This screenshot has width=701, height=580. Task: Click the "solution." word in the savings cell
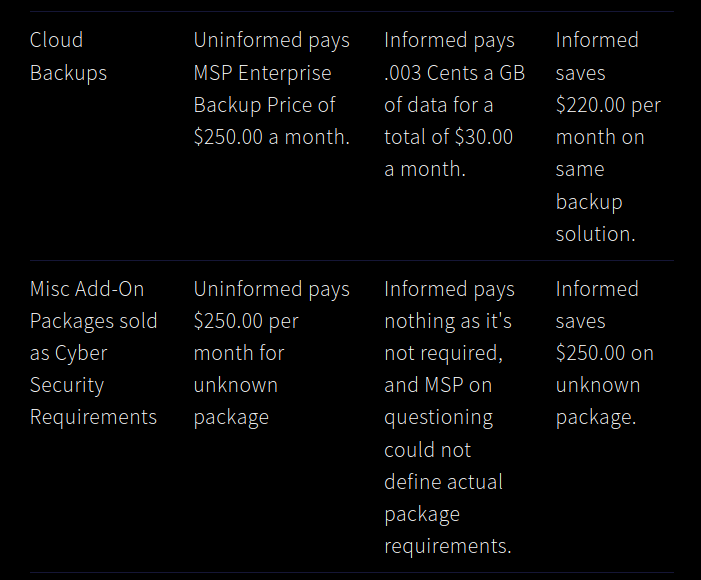point(596,234)
